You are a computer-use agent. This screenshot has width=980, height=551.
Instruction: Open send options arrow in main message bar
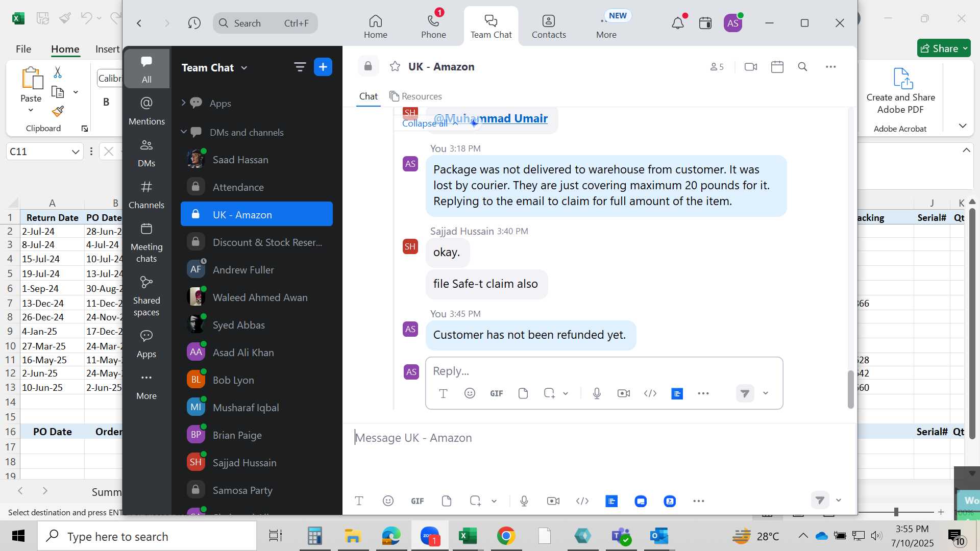pos(838,500)
